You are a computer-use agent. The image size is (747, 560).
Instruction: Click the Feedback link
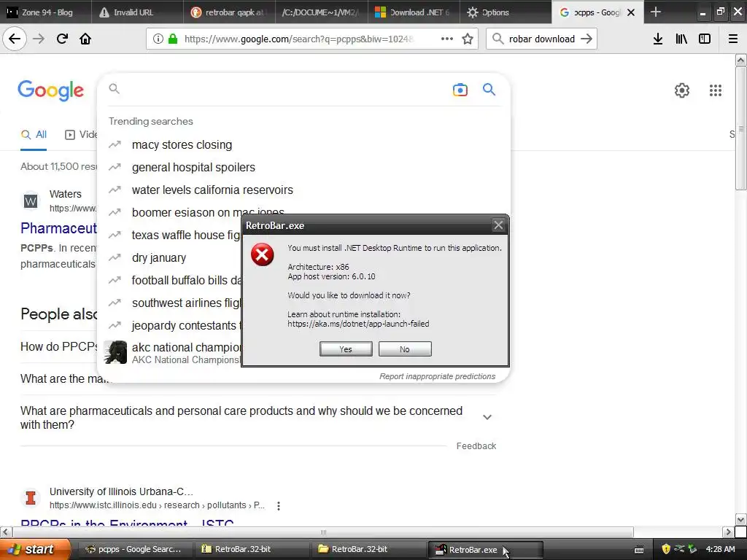click(x=476, y=446)
